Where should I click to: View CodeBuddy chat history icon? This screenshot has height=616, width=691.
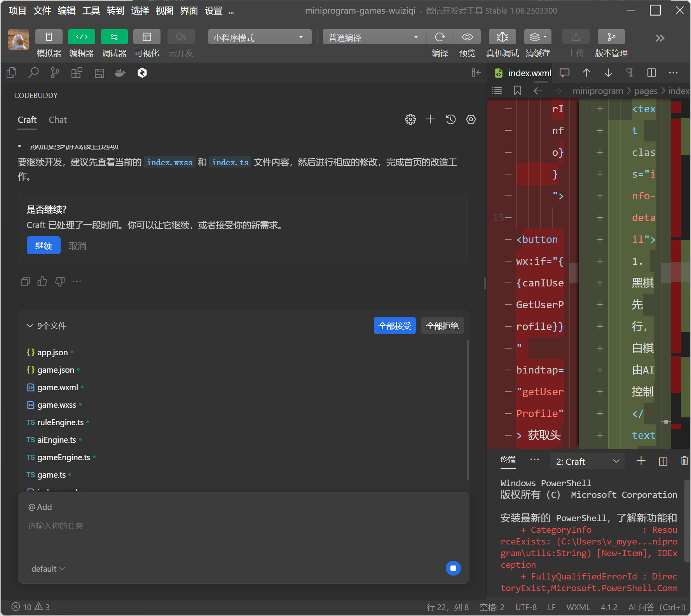[450, 119]
